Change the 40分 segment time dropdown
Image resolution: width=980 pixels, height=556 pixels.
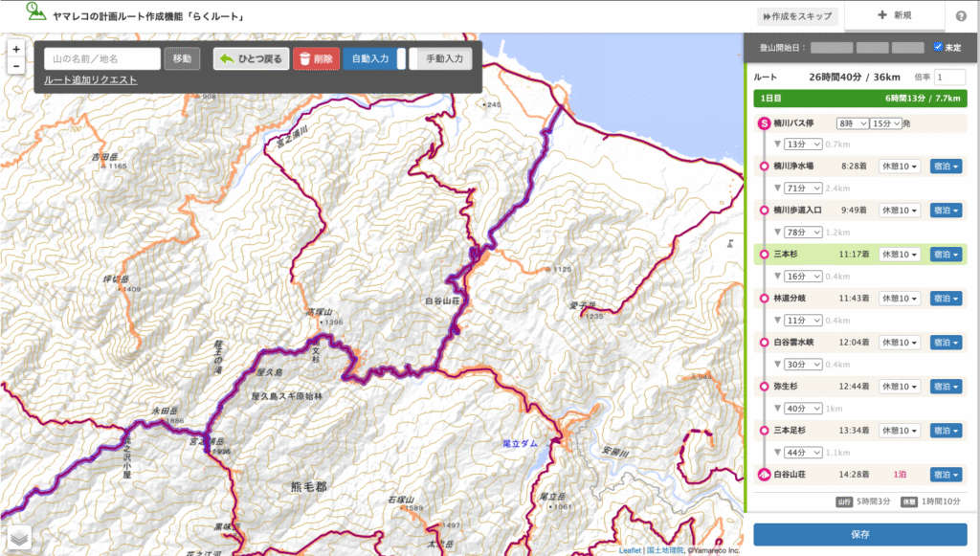coord(803,409)
